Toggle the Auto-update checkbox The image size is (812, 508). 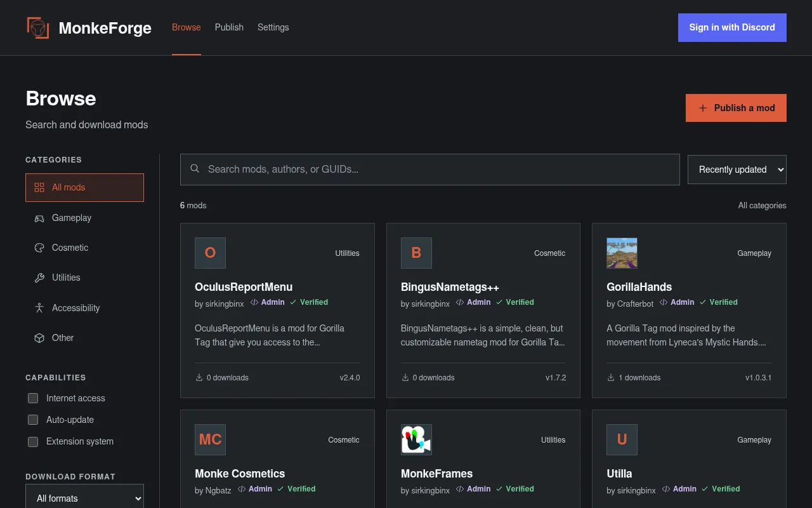point(33,420)
